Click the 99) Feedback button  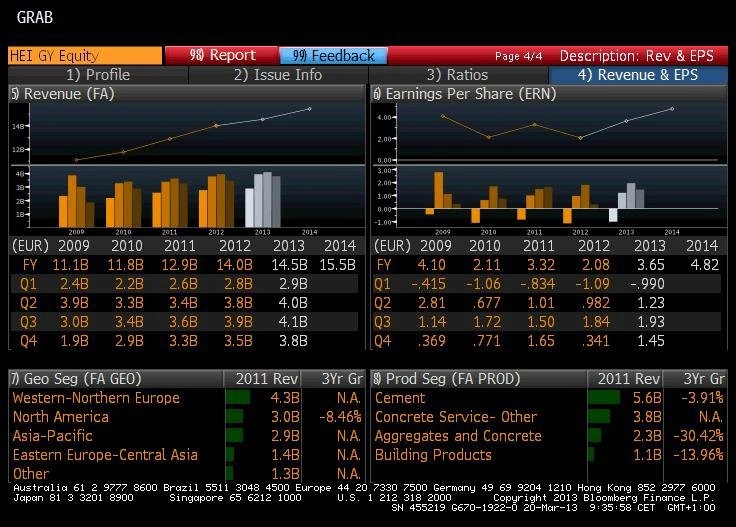pos(333,55)
